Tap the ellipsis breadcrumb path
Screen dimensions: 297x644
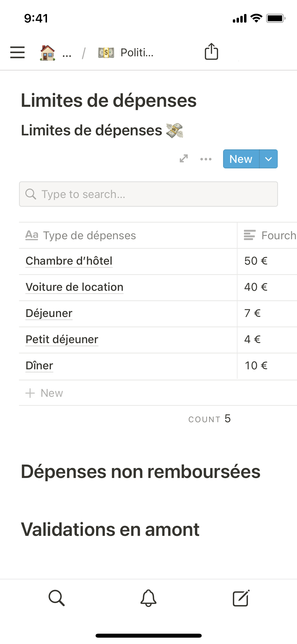click(67, 53)
